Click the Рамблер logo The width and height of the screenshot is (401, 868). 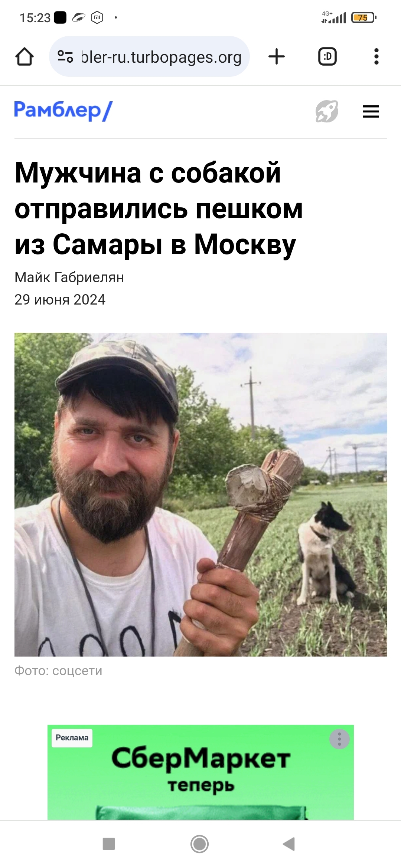63,111
